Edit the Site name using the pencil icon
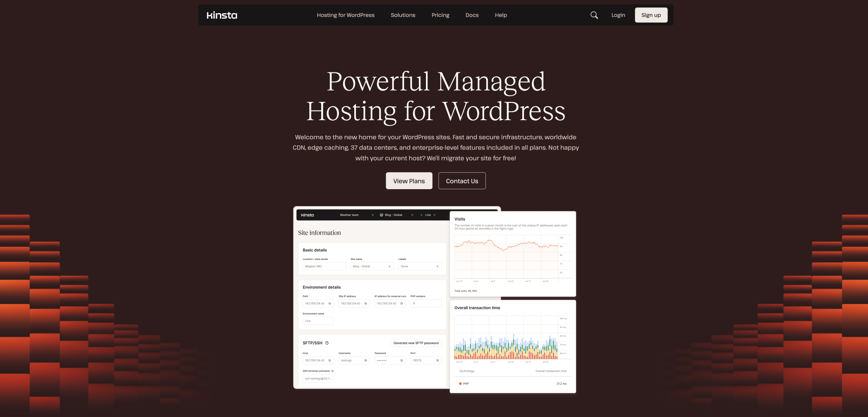Image resolution: width=868 pixels, height=417 pixels. [x=389, y=266]
